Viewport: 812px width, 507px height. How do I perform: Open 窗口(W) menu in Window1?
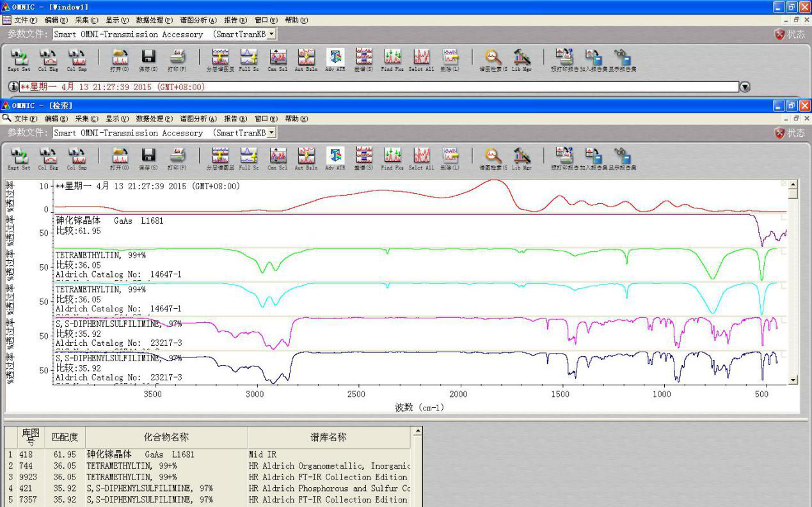pos(266,20)
